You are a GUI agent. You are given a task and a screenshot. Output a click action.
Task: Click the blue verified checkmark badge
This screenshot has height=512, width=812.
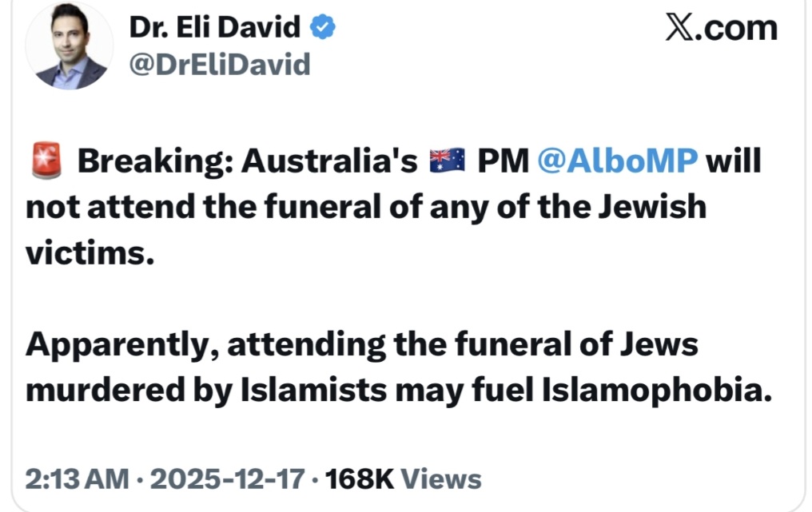click(x=322, y=28)
